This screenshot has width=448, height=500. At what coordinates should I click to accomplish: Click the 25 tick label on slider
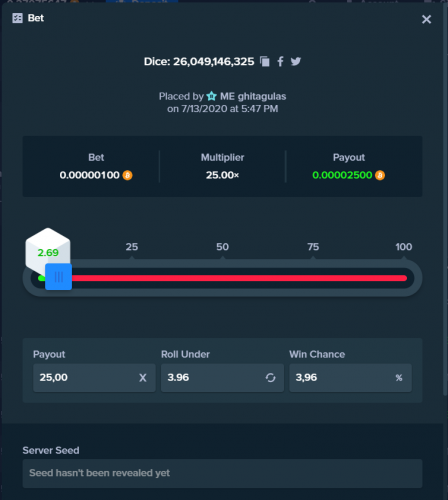pyautogui.click(x=132, y=247)
